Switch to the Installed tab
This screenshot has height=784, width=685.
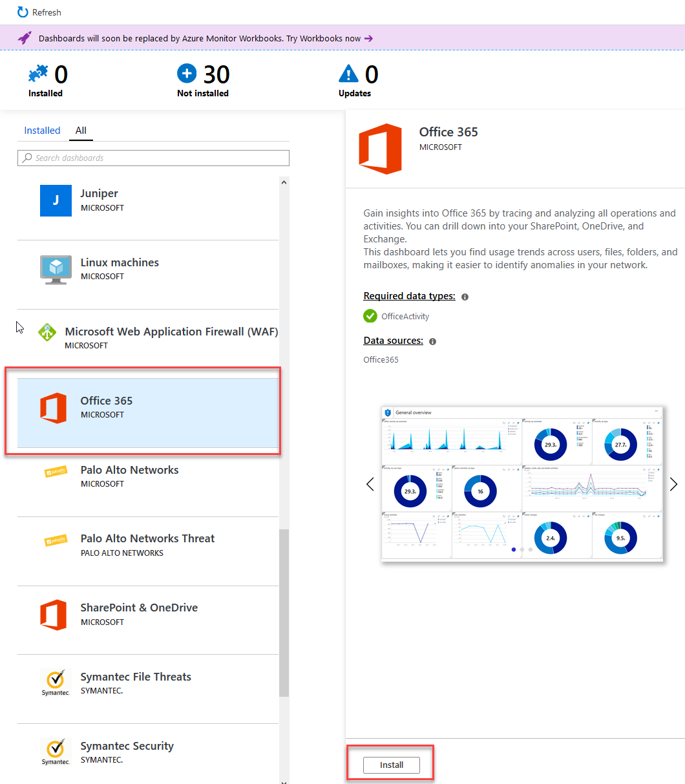coord(42,131)
